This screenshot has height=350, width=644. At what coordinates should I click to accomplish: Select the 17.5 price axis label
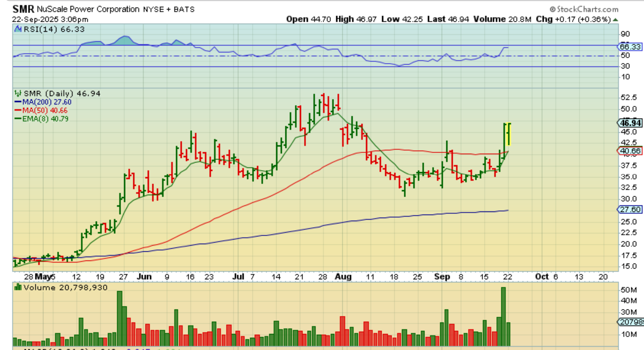coord(628,255)
